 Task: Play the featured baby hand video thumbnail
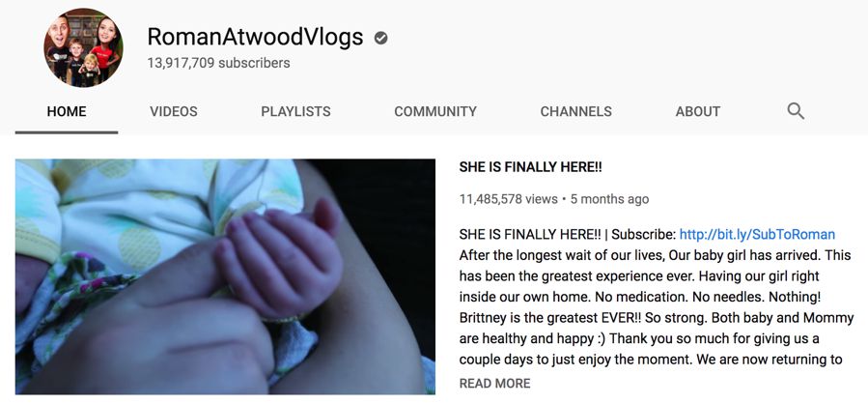(x=225, y=276)
